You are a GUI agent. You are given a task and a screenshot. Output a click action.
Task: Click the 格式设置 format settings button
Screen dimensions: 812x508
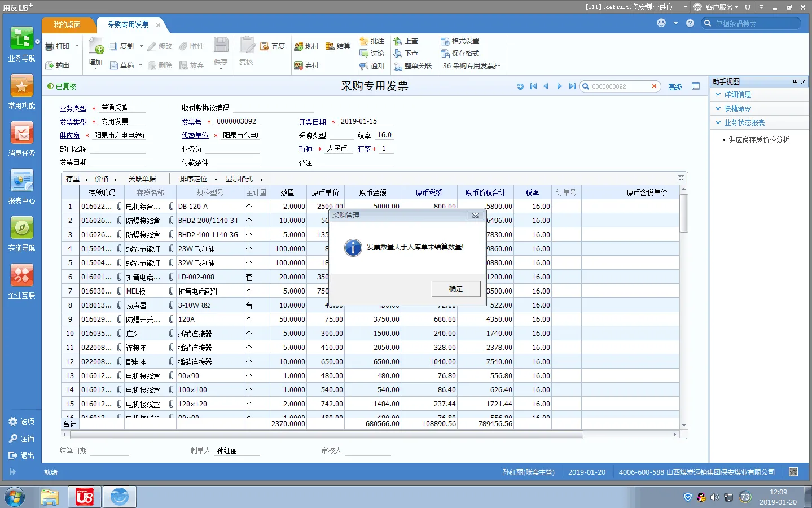[x=460, y=41]
